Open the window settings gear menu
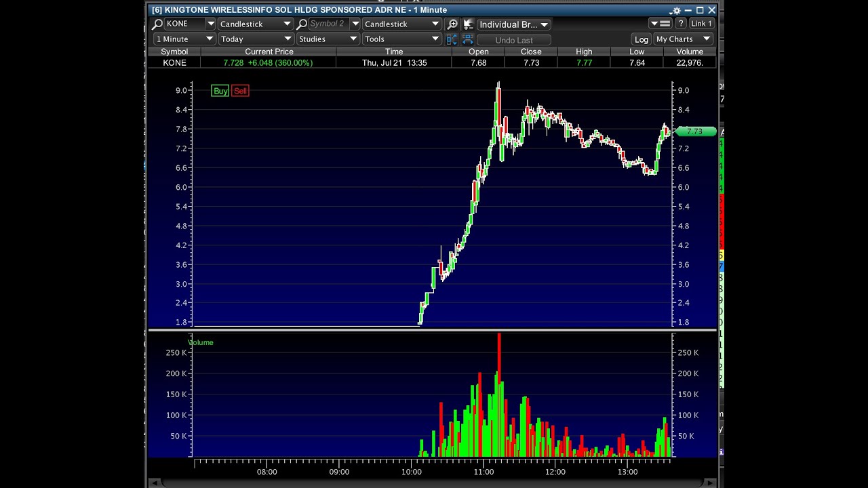Screen dimensions: 868x488 tap(675, 10)
